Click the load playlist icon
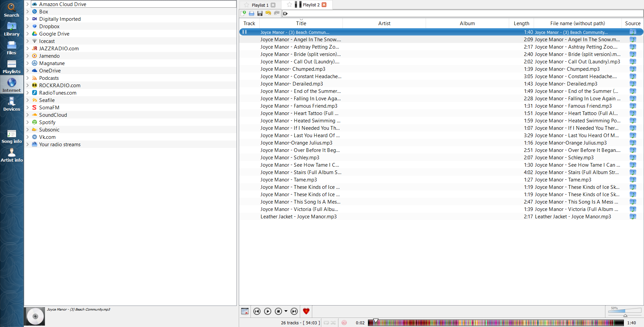Viewport: 644px width, 327px height. [252, 13]
